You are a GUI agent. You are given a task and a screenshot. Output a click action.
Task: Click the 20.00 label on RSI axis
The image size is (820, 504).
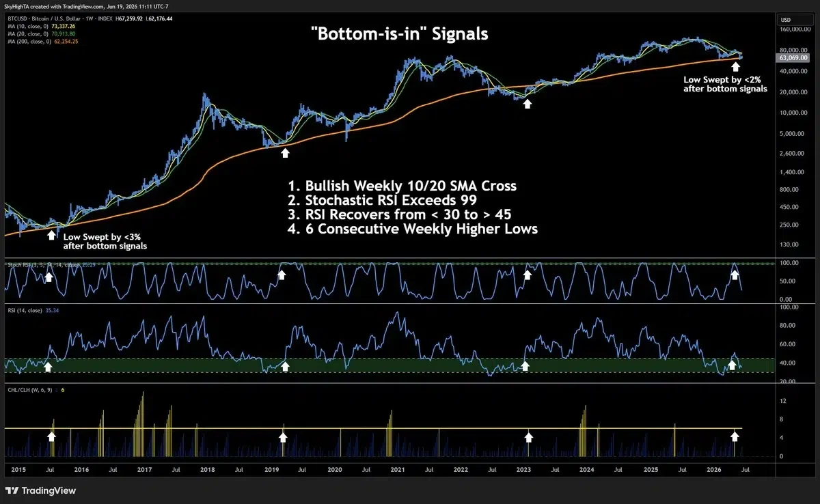[x=787, y=381]
